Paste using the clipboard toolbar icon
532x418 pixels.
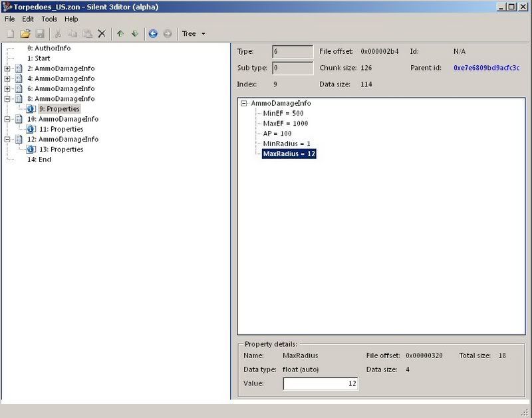[x=87, y=34]
